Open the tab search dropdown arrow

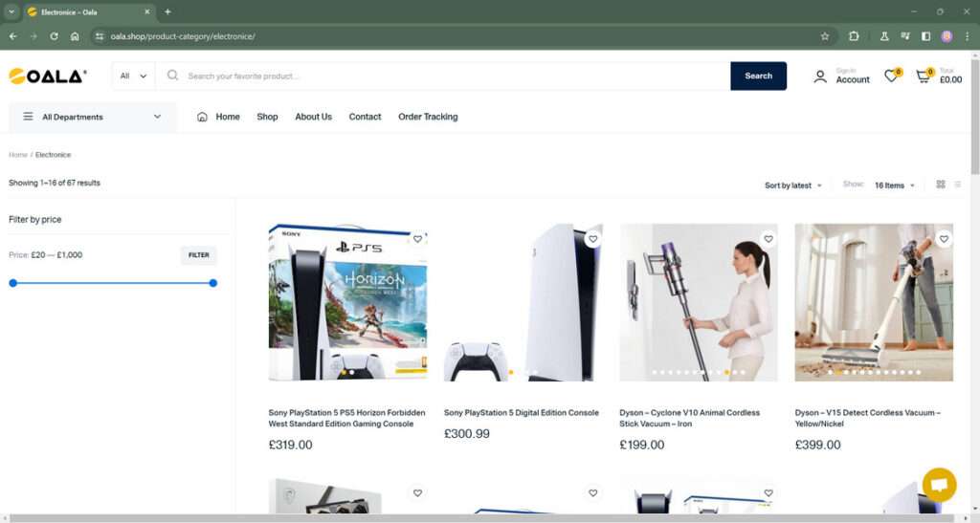click(11, 11)
